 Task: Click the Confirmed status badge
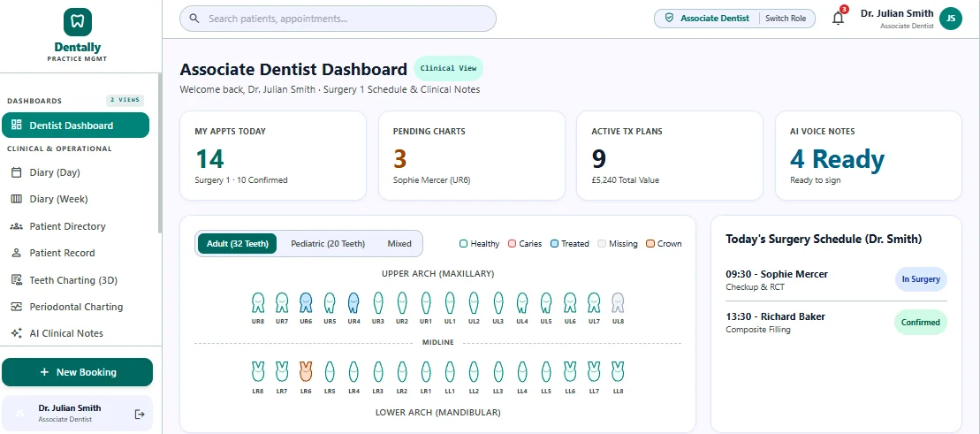(921, 323)
